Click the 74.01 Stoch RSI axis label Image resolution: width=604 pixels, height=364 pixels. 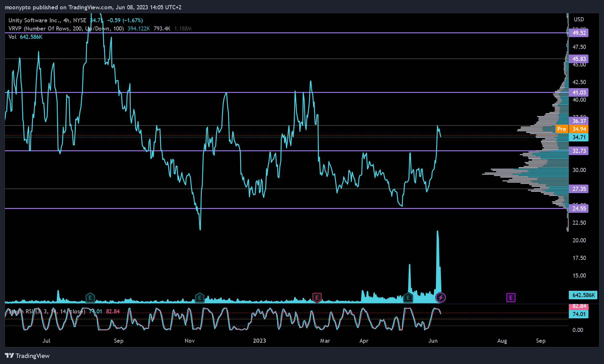tap(579, 314)
